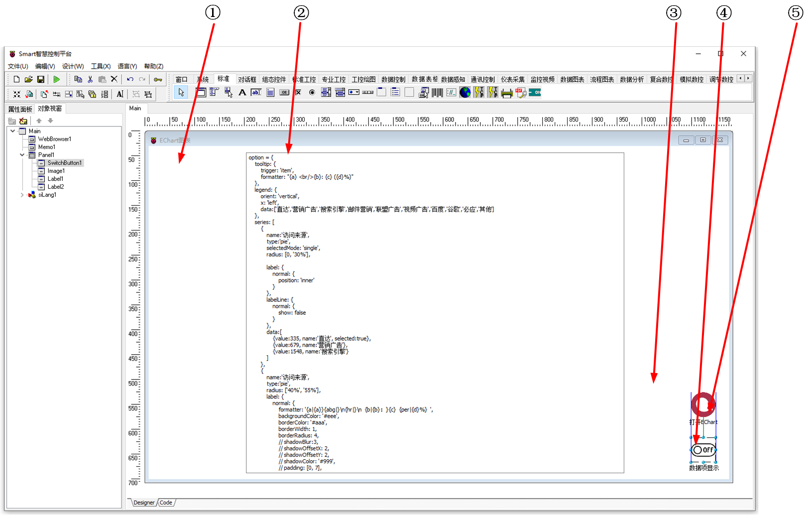
Task: Open the 编辑(V) menu
Action: click(x=45, y=66)
